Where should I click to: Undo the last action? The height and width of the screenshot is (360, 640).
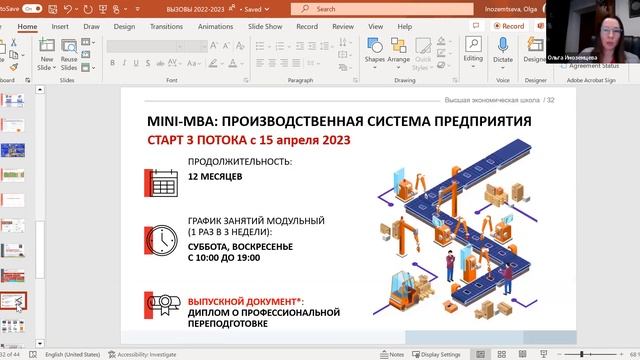click(68, 9)
